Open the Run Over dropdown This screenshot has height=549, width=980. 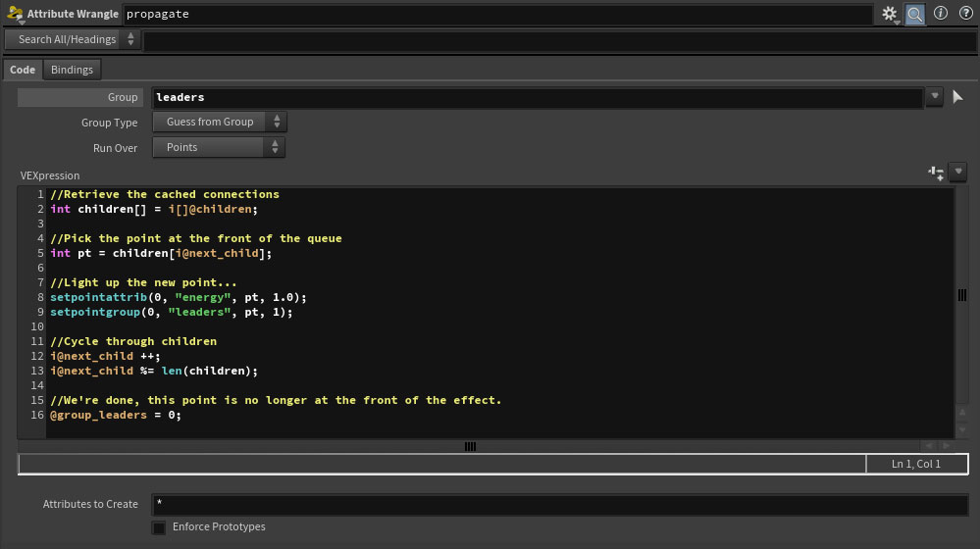tap(219, 147)
